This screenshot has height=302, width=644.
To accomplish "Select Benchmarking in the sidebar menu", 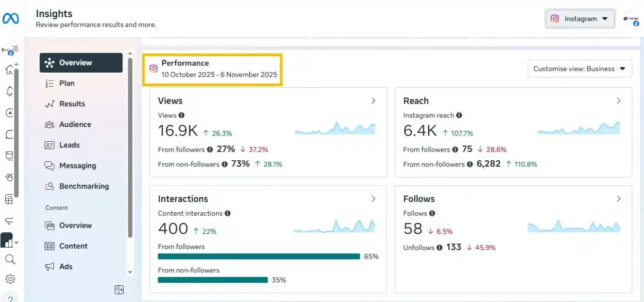I will coord(84,187).
